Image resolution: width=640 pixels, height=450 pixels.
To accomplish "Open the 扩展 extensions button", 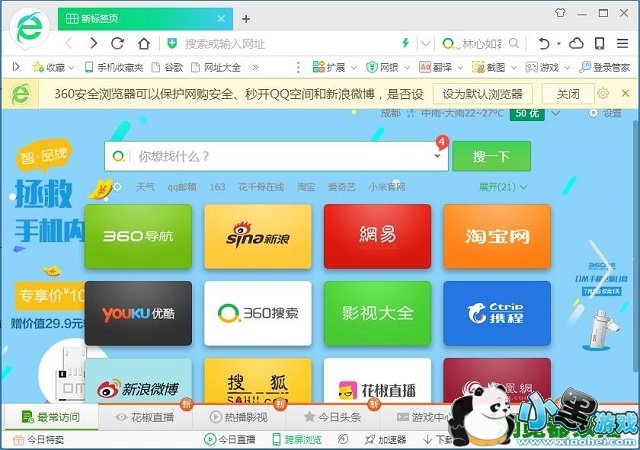I will click(x=329, y=67).
